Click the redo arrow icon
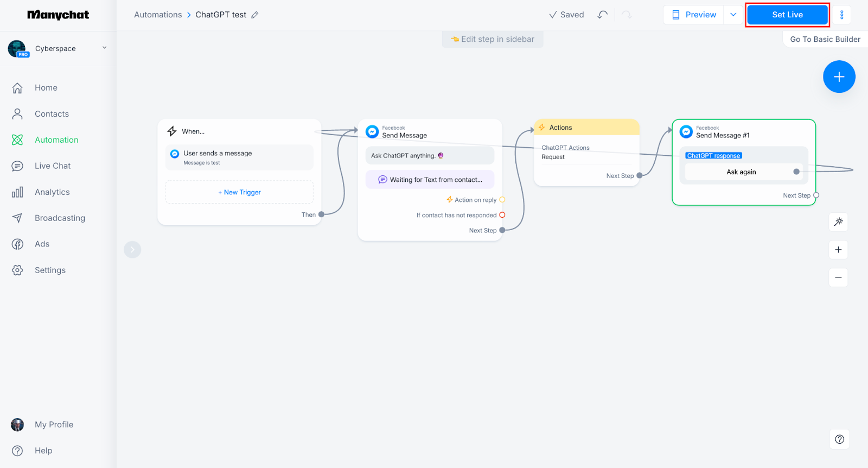 pos(627,15)
